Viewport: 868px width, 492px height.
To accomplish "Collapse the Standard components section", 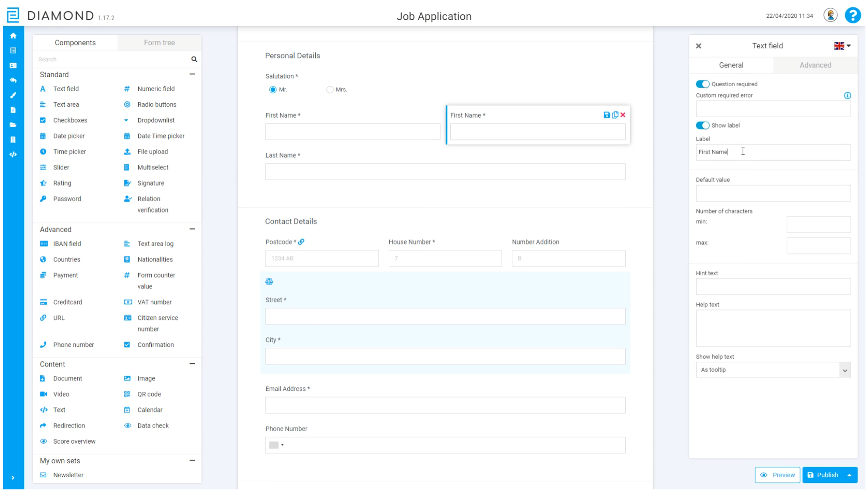I will pos(192,74).
